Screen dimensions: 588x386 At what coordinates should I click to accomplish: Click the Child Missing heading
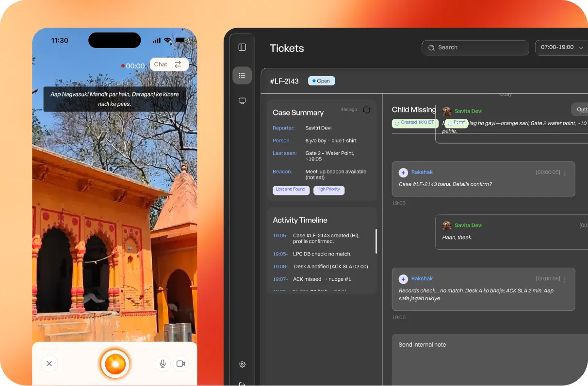[x=414, y=110]
